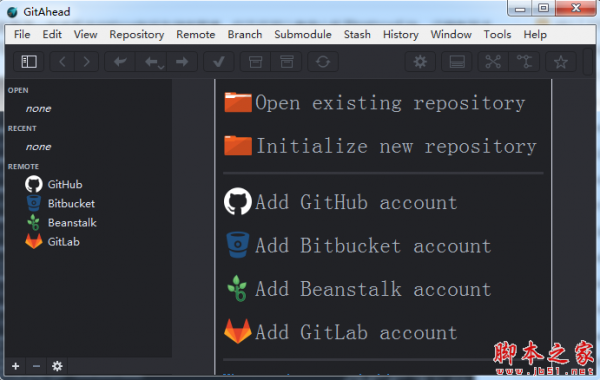Image resolution: width=600 pixels, height=380 pixels.
Task: Open the Edit menu
Action: click(x=52, y=34)
